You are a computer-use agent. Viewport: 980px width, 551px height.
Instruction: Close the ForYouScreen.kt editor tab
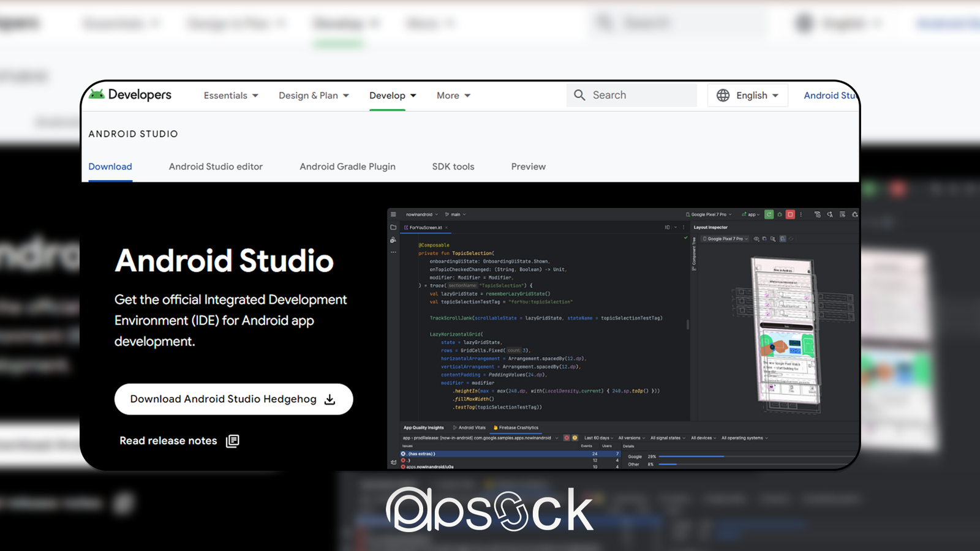pyautogui.click(x=447, y=227)
